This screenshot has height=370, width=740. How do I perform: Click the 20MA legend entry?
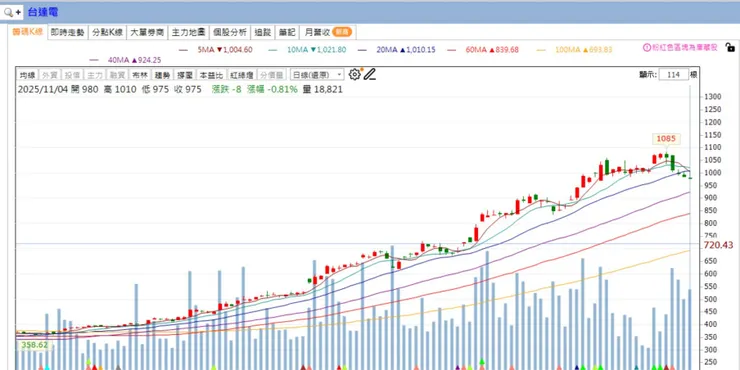pyautogui.click(x=396, y=50)
